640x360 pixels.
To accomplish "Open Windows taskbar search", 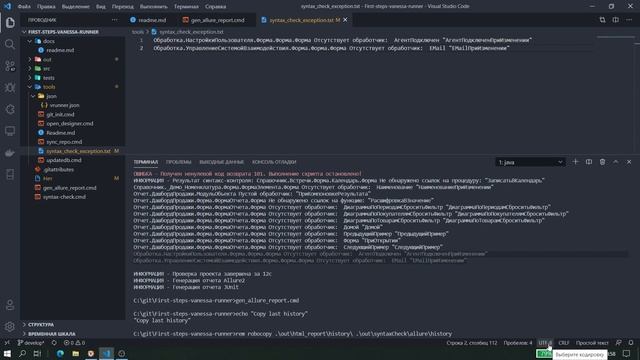I will click(22, 353).
